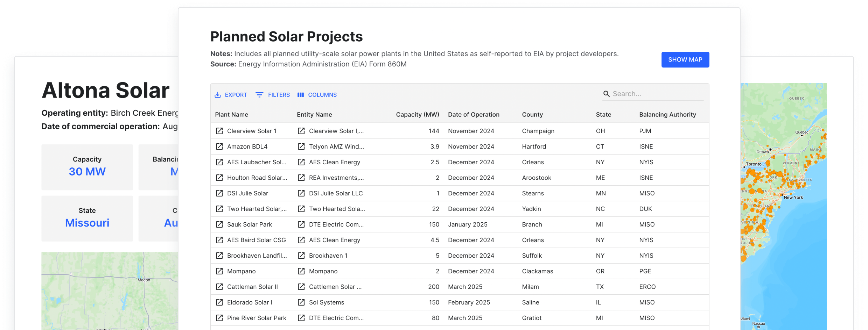
Task: Open entity link icon in Sauk Solar Park row
Action: 301,224
